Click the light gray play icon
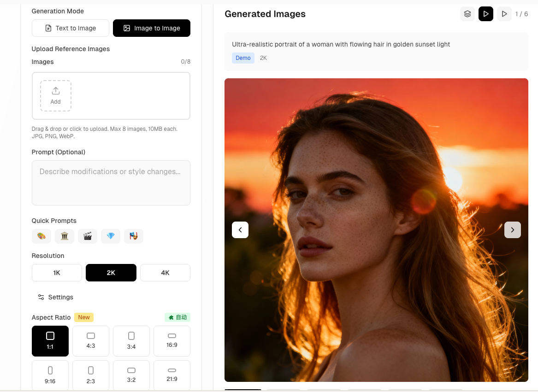 [504, 13]
